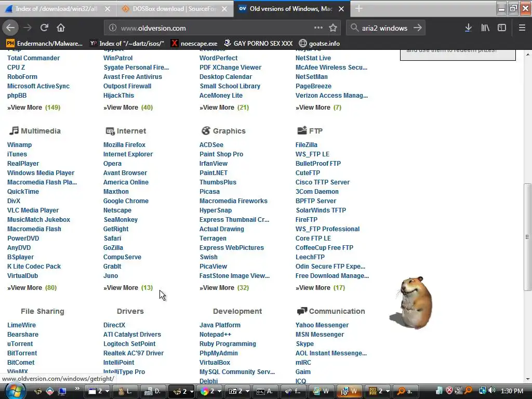Click the scrollbar up arrow

tap(527, 54)
